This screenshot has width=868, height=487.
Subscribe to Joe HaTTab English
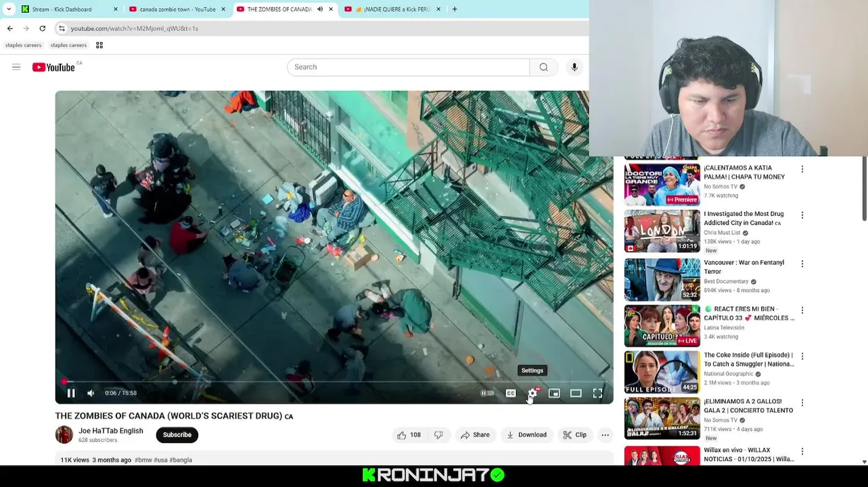[x=177, y=435]
